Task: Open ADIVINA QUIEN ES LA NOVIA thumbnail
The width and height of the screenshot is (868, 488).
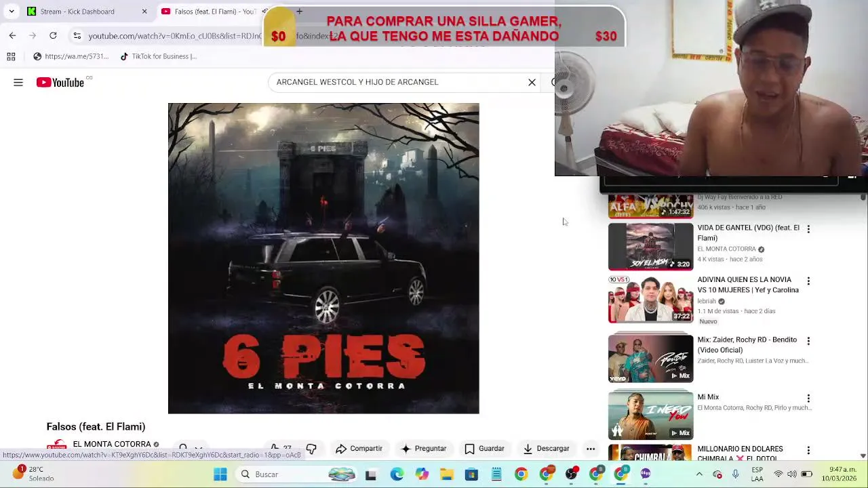Action: point(650,299)
